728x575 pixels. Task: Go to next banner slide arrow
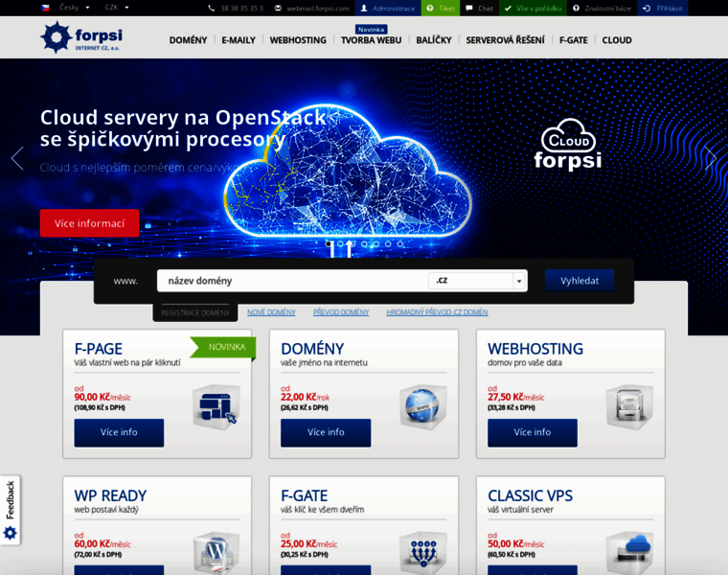(x=711, y=158)
